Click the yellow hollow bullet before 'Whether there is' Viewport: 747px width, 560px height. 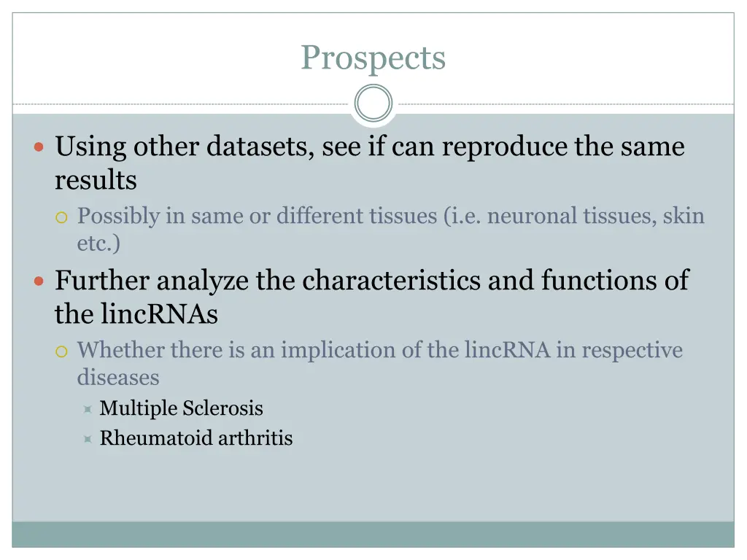coord(61,352)
